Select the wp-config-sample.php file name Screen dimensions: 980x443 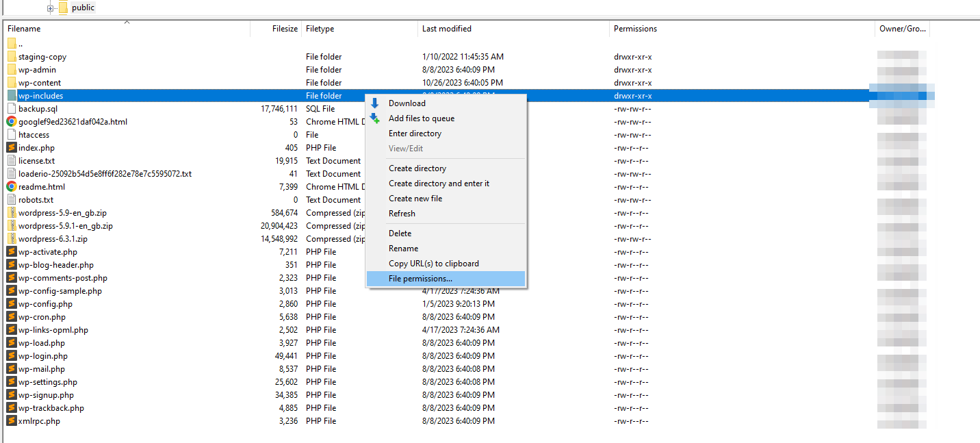point(60,291)
